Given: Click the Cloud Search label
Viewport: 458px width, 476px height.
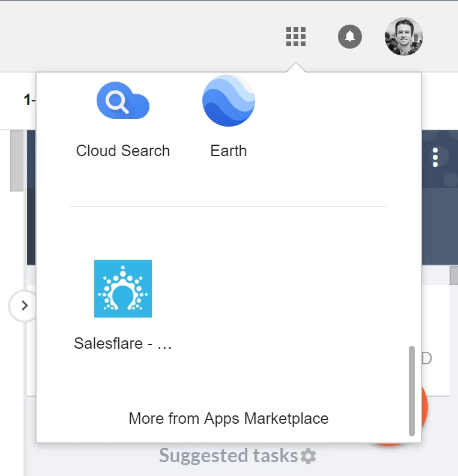Looking at the screenshot, I should (123, 151).
